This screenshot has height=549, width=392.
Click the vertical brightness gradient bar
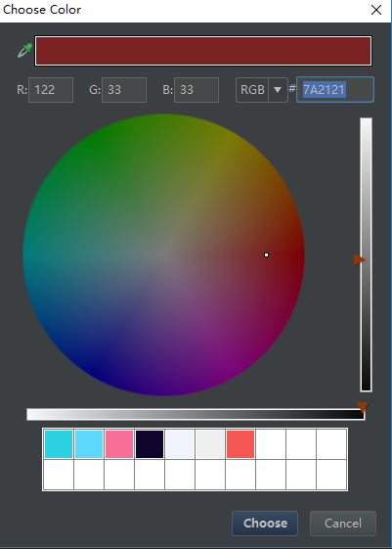coord(367,254)
